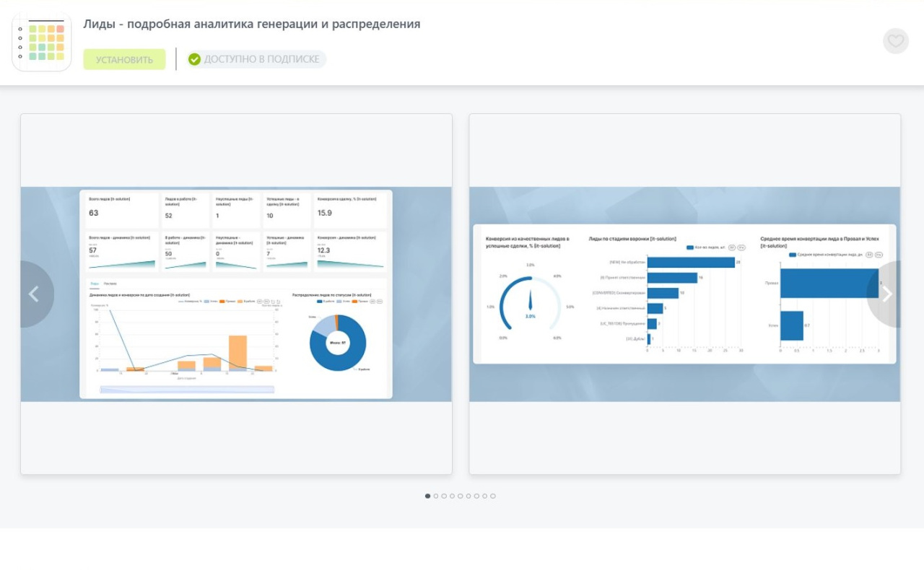The height and width of the screenshot is (570, 924).
Task: Switch to the fourth gallery dot
Action: click(x=452, y=496)
